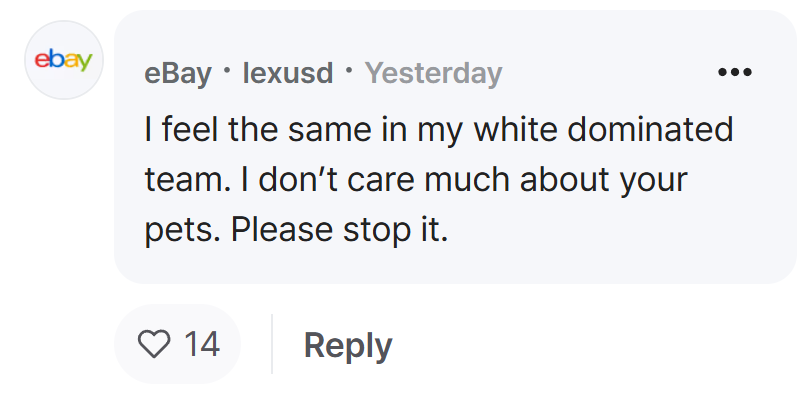
Task: Click the yellow 'y' of the eBay avatar
Action: 85,63
